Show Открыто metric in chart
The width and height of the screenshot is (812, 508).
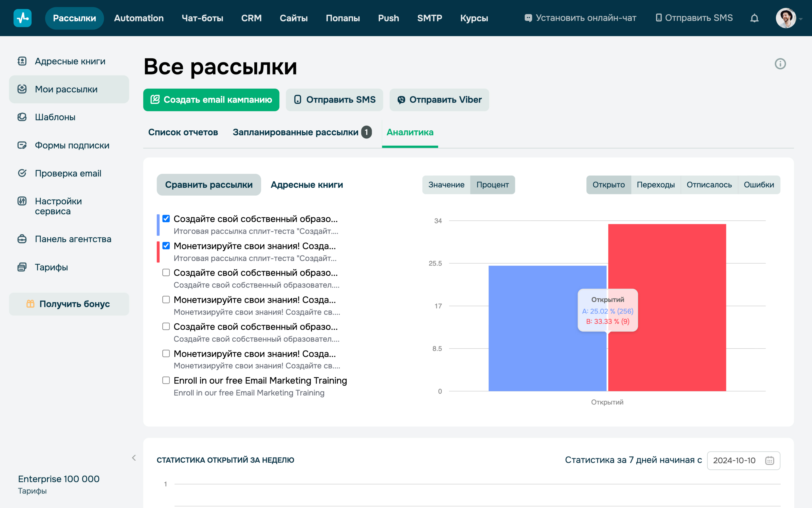point(609,185)
